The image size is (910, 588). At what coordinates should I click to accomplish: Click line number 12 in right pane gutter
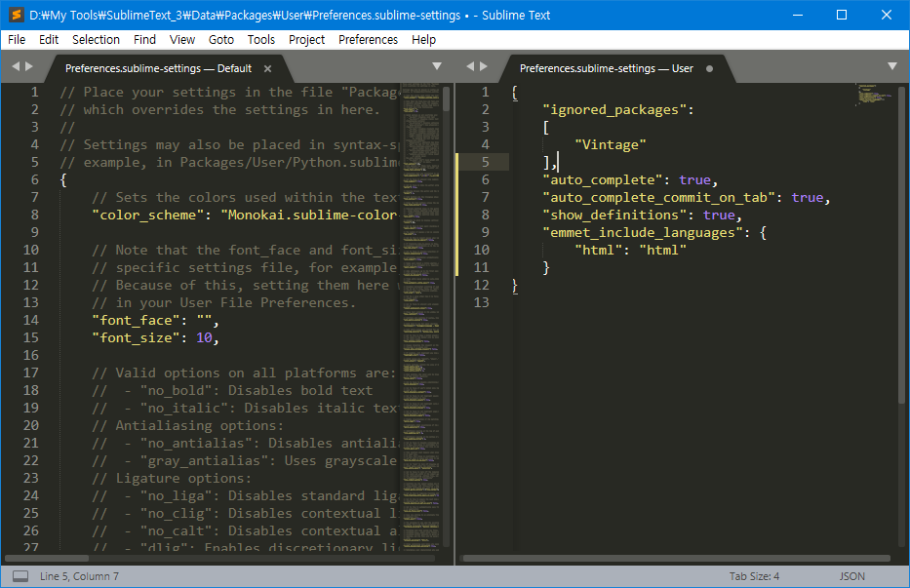(x=481, y=285)
